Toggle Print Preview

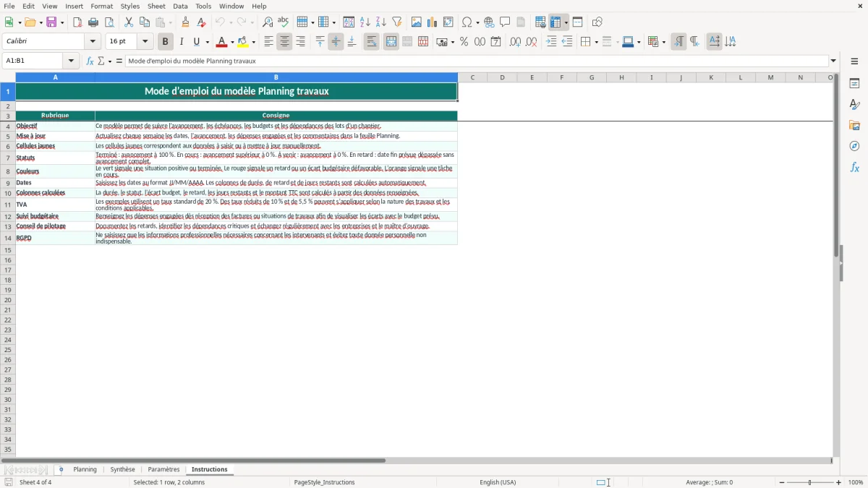[109, 22]
